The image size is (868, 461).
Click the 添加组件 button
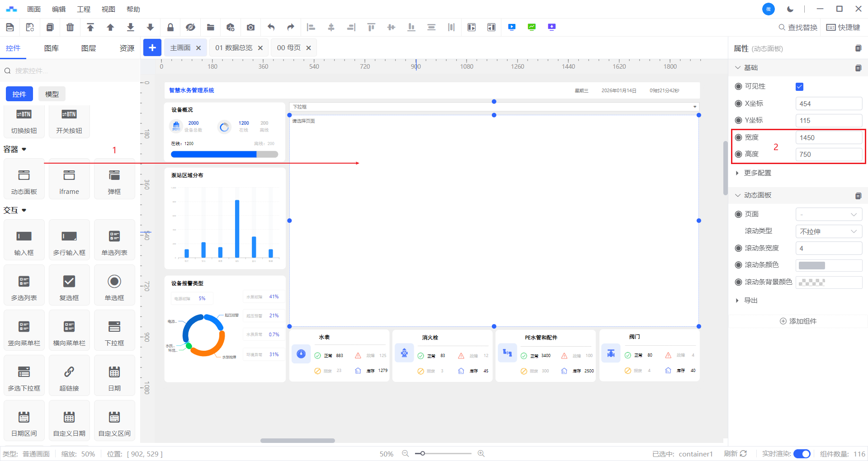[x=798, y=321]
